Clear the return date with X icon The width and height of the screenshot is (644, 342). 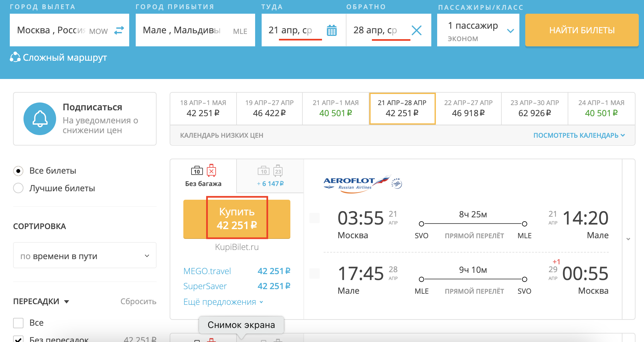tap(417, 30)
